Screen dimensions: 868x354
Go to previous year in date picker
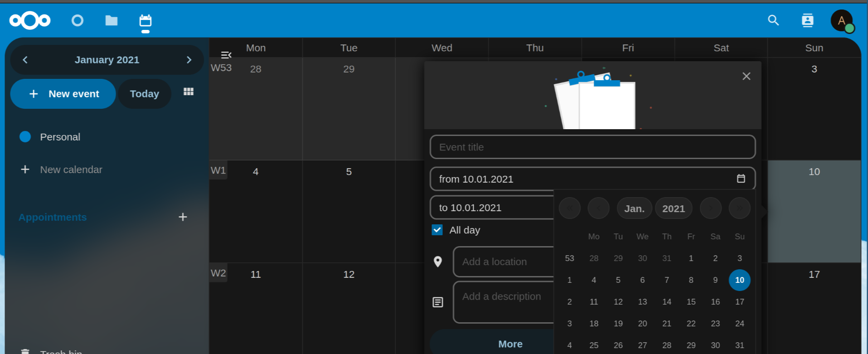(570, 209)
